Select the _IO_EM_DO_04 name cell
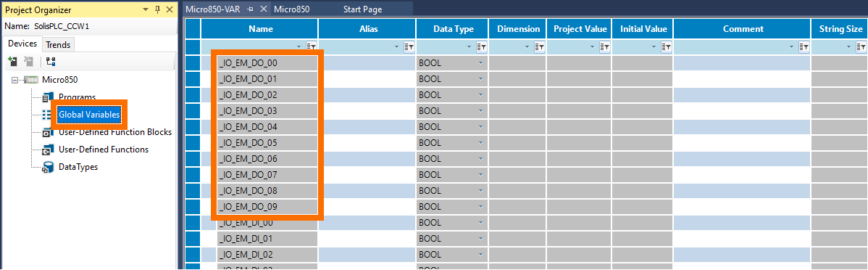 pyautogui.click(x=267, y=127)
